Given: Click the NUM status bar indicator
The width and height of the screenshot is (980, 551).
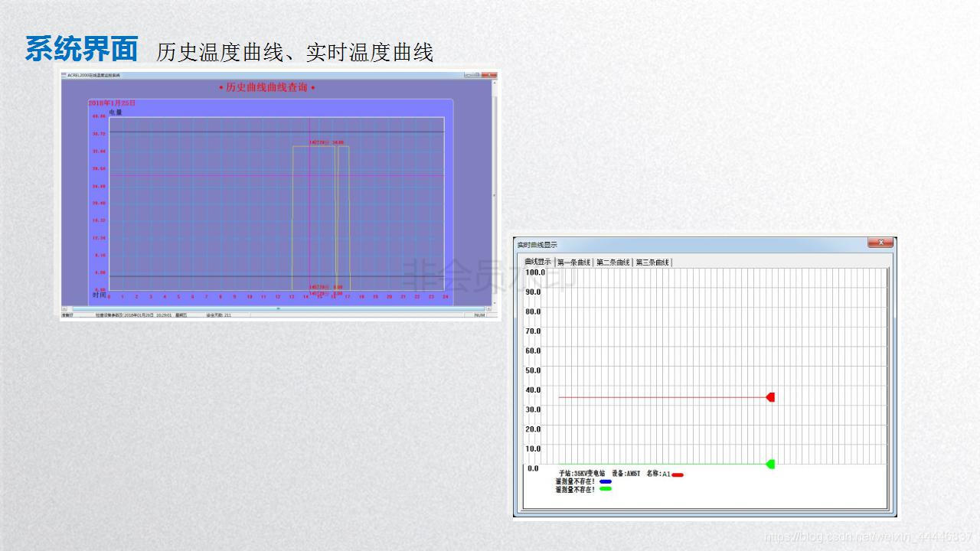Looking at the screenshot, I should click(x=479, y=315).
